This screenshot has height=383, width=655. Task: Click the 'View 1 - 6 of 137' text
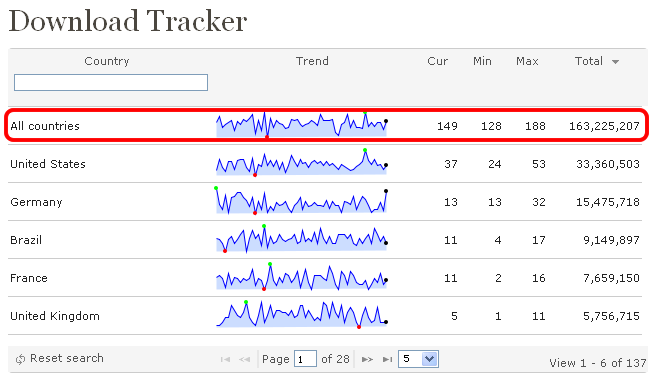598,363
